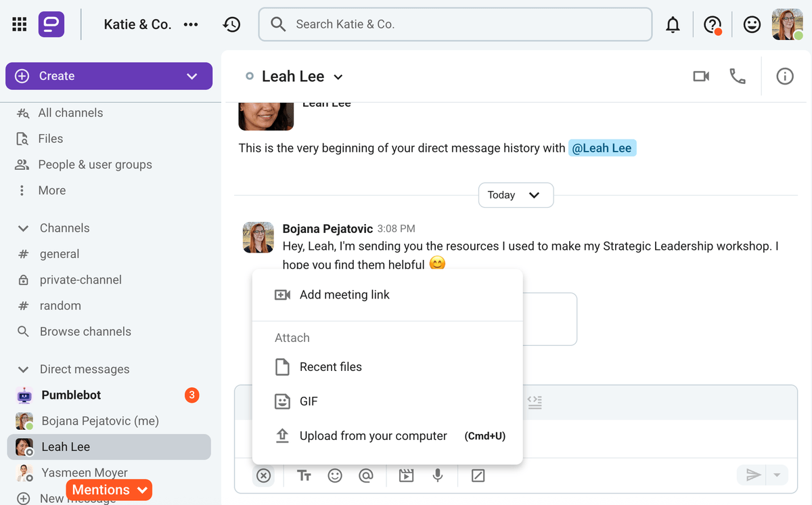Select Add meeting link option
Screen dimensions: 812x505
[344, 295]
